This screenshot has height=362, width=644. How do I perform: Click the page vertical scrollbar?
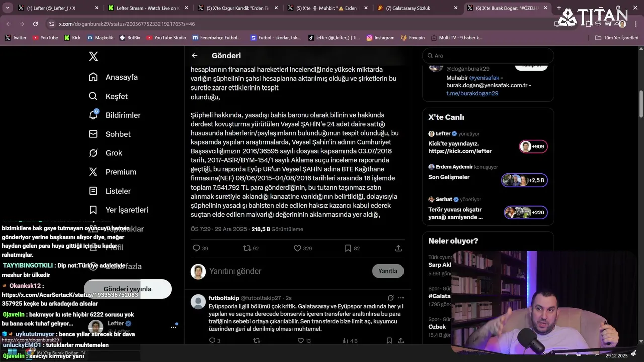click(x=641, y=103)
